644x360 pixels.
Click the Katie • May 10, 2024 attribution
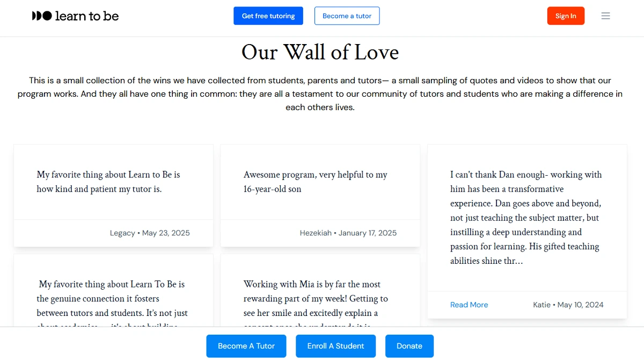(568, 305)
